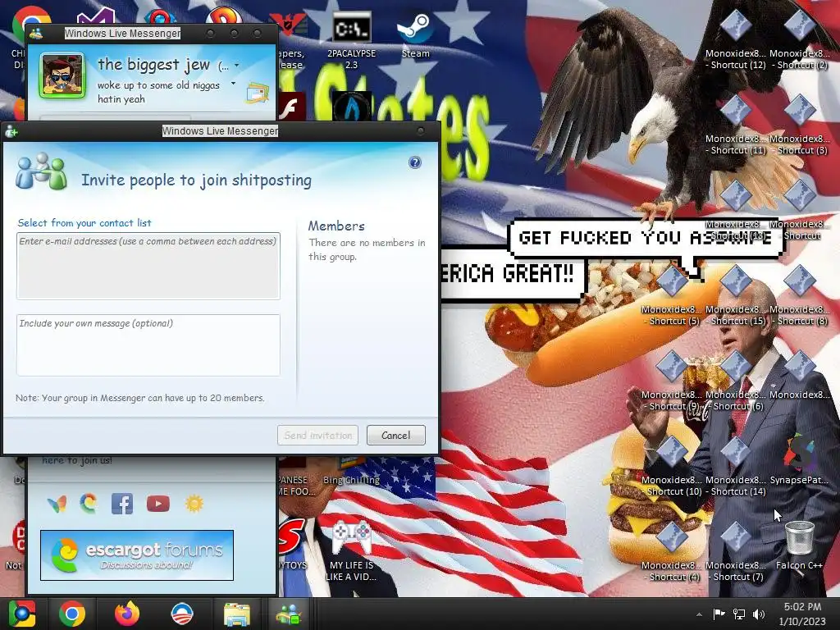Expand the display name dropdown arrow

click(237, 66)
